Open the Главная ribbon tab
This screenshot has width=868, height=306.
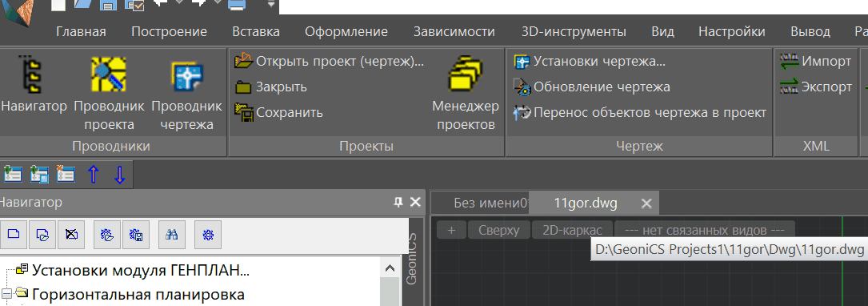coord(81,31)
